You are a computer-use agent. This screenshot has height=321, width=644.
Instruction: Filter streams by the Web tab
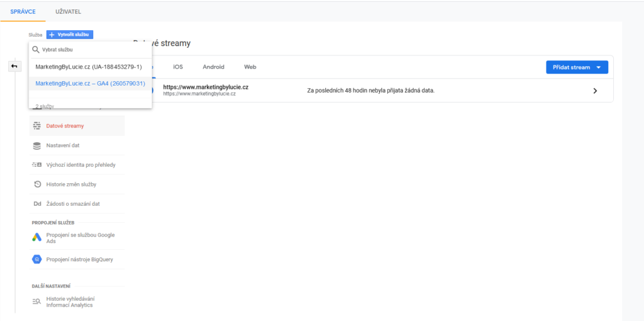click(x=250, y=67)
